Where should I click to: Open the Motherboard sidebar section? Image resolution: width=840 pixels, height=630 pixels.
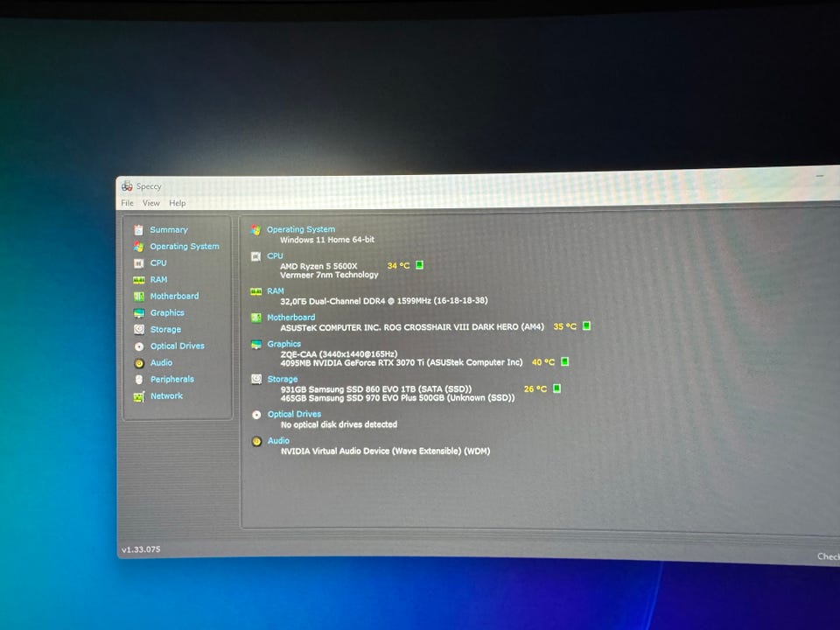pyautogui.click(x=174, y=297)
